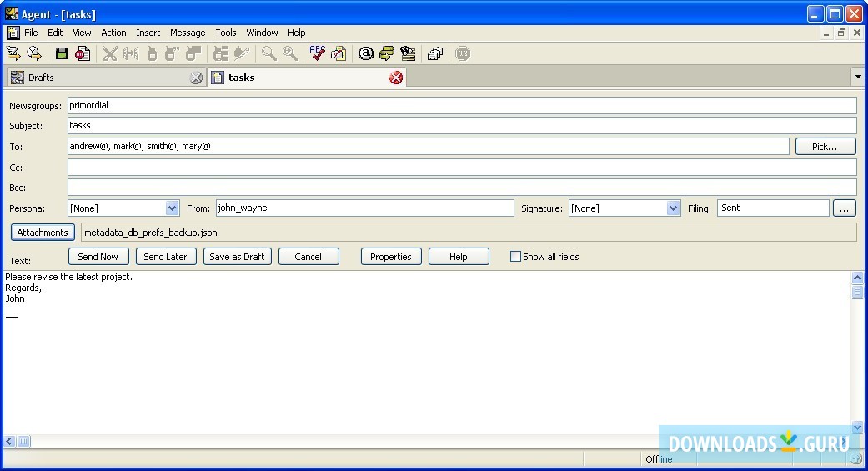Screen dimensions: 868x471
Task: Cancel the message composition
Action: pos(309,256)
